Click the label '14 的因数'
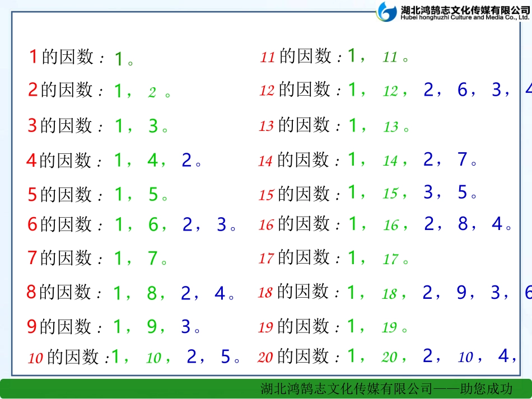Screen dimensions: 532x399 [x=294, y=159]
